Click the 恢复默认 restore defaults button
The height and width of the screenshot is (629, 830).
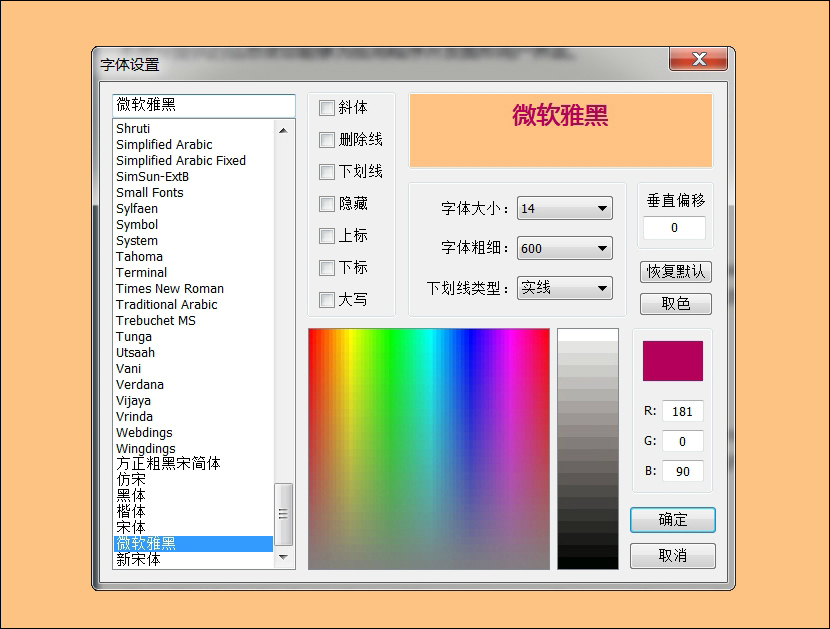(675, 272)
